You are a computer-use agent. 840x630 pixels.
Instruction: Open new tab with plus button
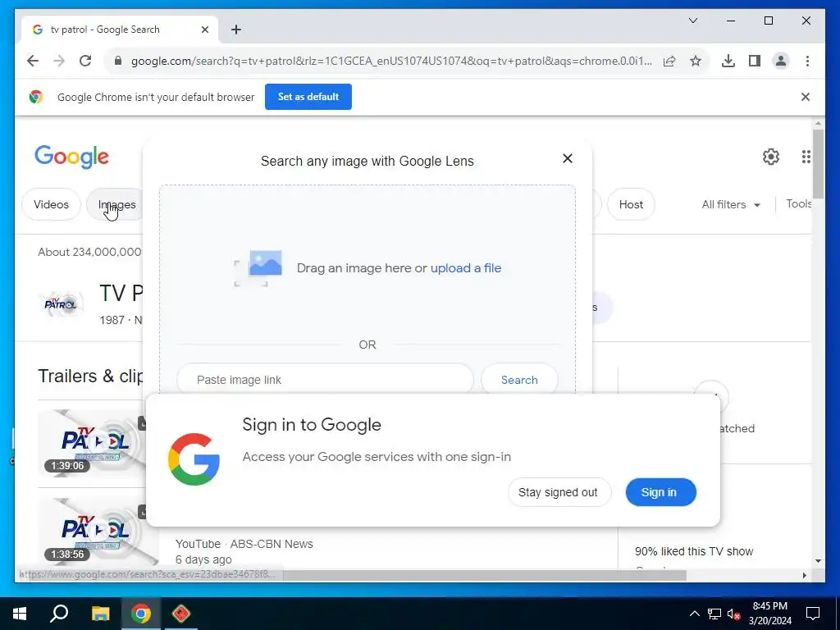click(236, 30)
